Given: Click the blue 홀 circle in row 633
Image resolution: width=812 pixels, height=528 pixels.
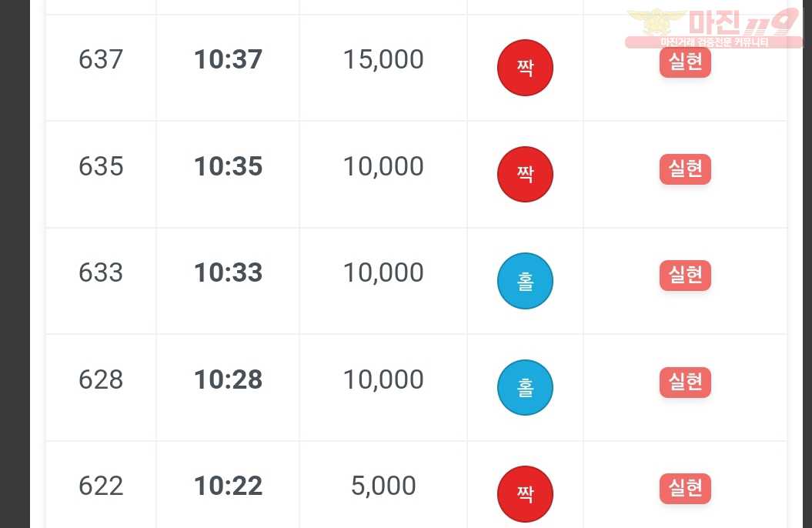Looking at the screenshot, I should (x=525, y=281).
